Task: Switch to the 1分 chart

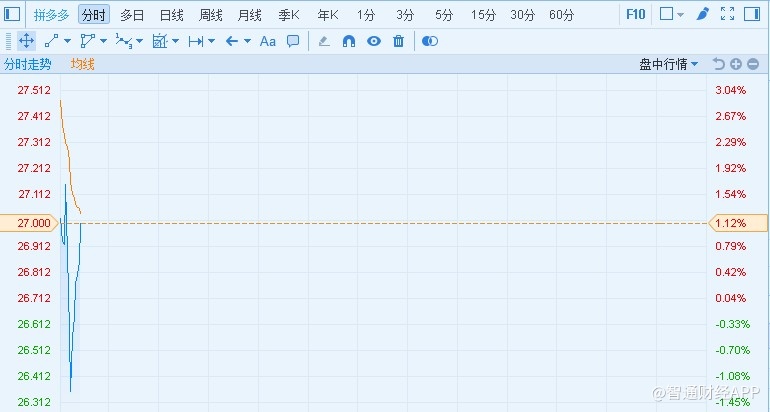Action: point(366,15)
